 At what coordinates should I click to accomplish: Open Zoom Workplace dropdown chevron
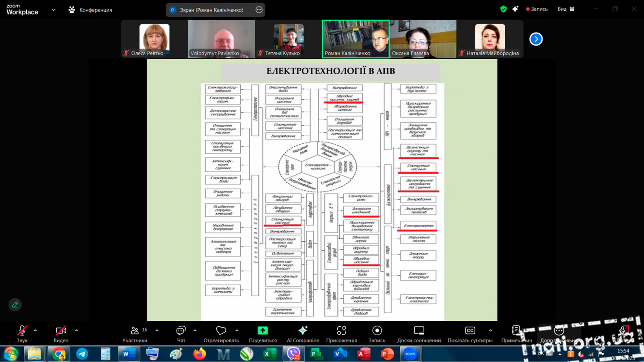[x=53, y=10]
